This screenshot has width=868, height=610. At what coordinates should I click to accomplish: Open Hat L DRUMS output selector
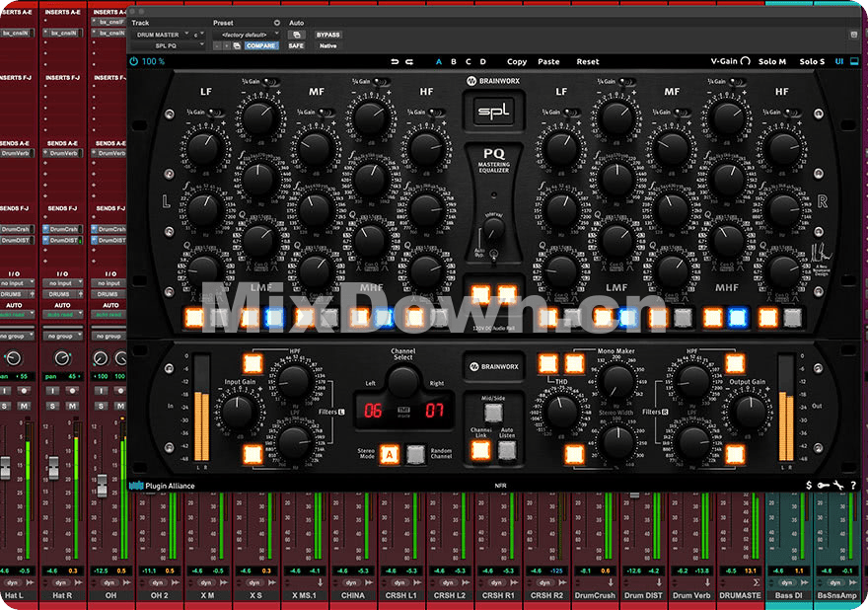coord(15,294)
